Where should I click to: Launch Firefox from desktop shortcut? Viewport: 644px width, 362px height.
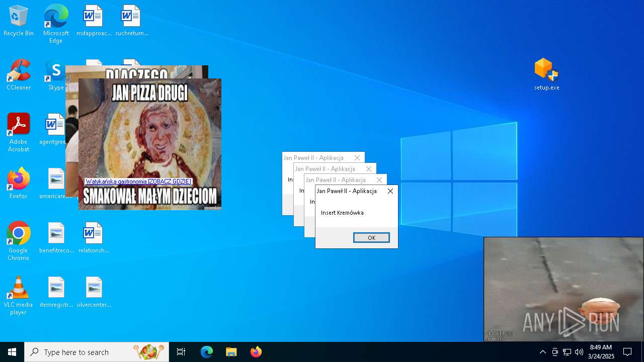tap(19, 184)
